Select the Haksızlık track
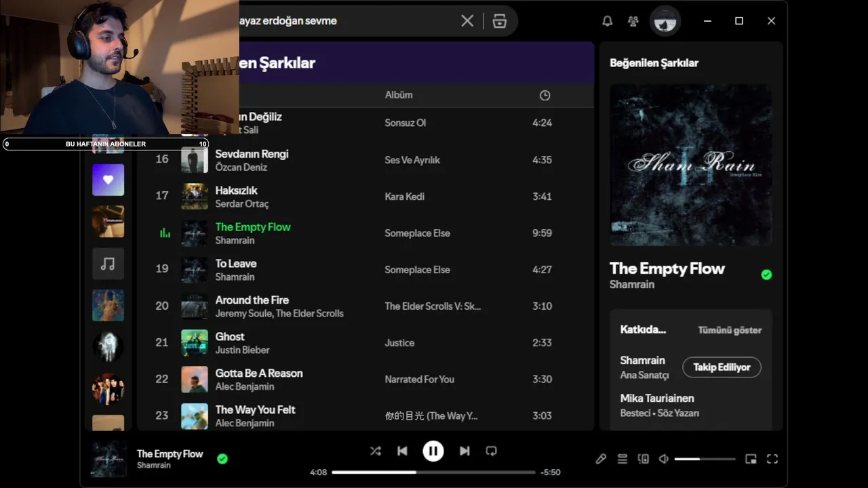This screenshot has width=868, height=488. 236,190
